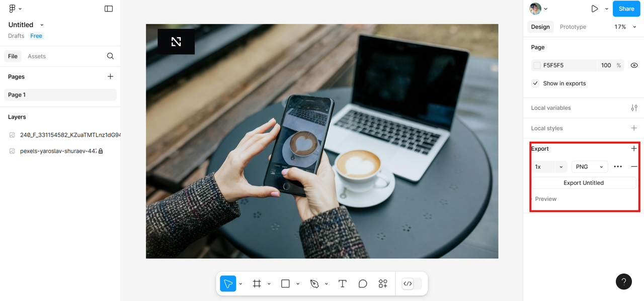Open local variables settings icon
Screen dimensions: 644x301
coord(634,108)
